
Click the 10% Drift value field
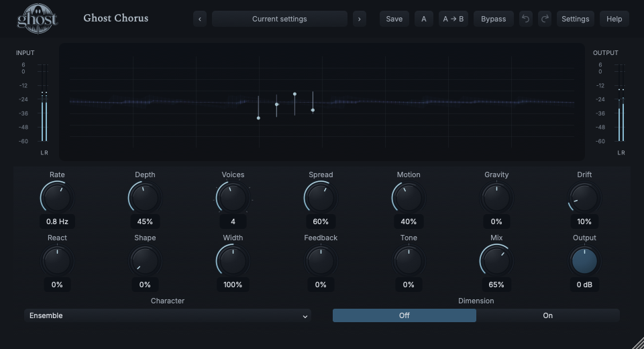coord(584,221)
